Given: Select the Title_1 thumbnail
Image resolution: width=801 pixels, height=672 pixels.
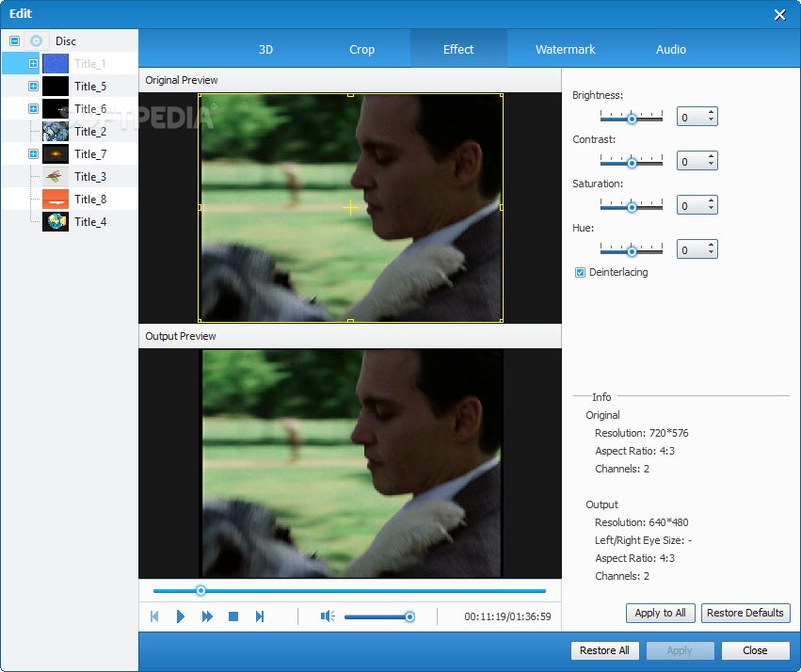Looking at the screenshot, I should coord(56,64).
